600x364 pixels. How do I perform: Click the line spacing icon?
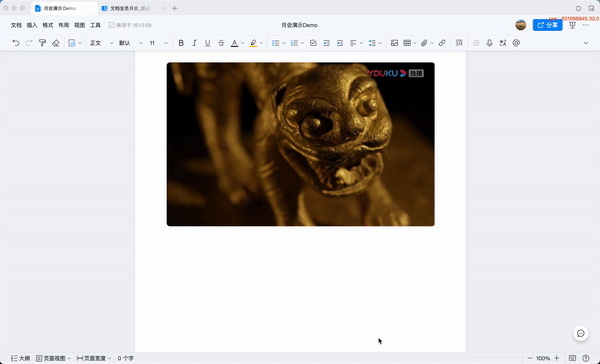[372, 43]
